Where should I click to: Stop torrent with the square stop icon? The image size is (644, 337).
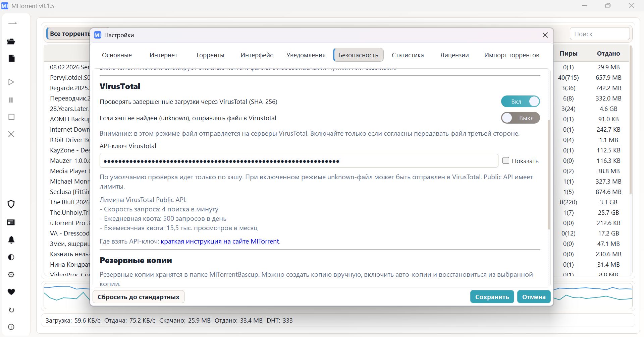(11, 117)
